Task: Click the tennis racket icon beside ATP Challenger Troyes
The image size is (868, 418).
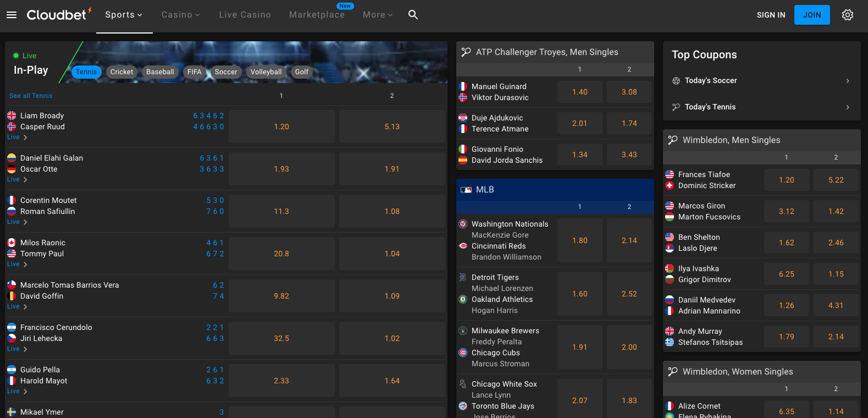Action: tap(466, 52)
